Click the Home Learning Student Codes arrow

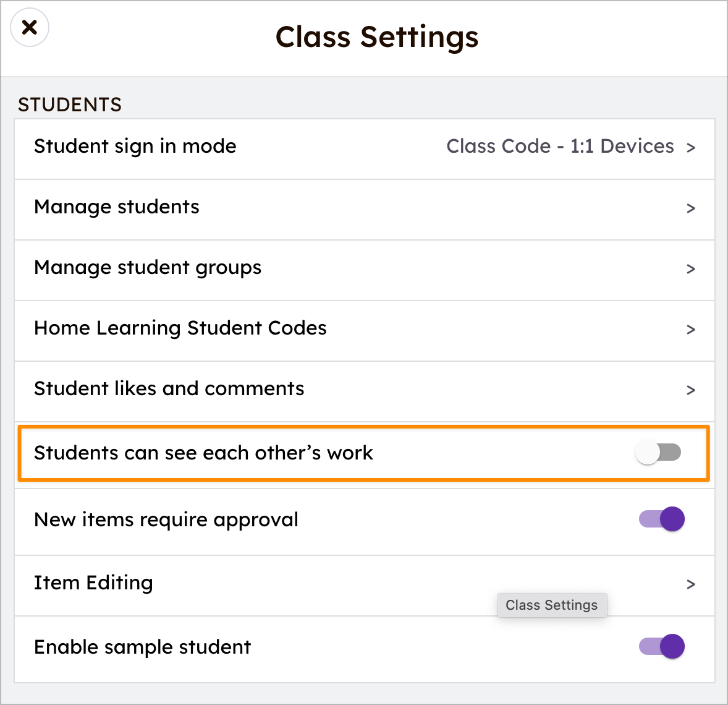tap(692, 330)
